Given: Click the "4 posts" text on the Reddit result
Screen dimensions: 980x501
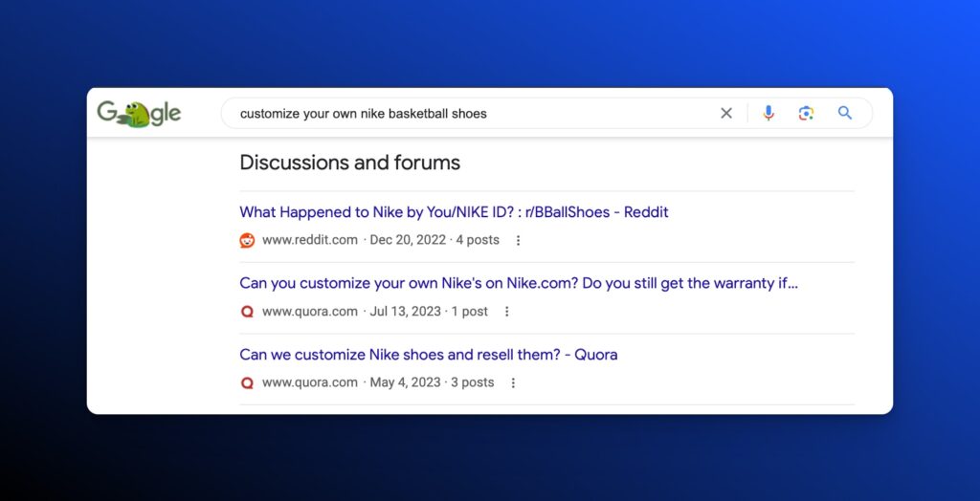Looking at the screenshot, I should 478,240.
